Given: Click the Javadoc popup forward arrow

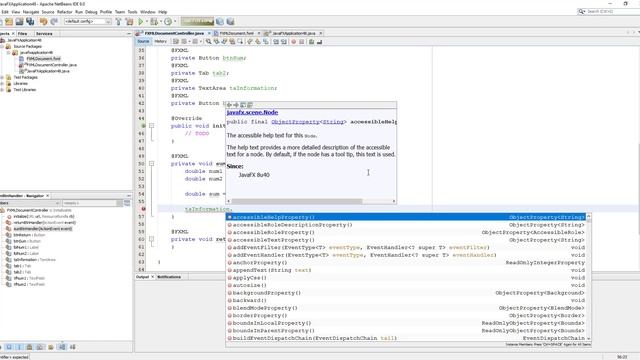Looking at the screenshot, I should click(236, 105).
